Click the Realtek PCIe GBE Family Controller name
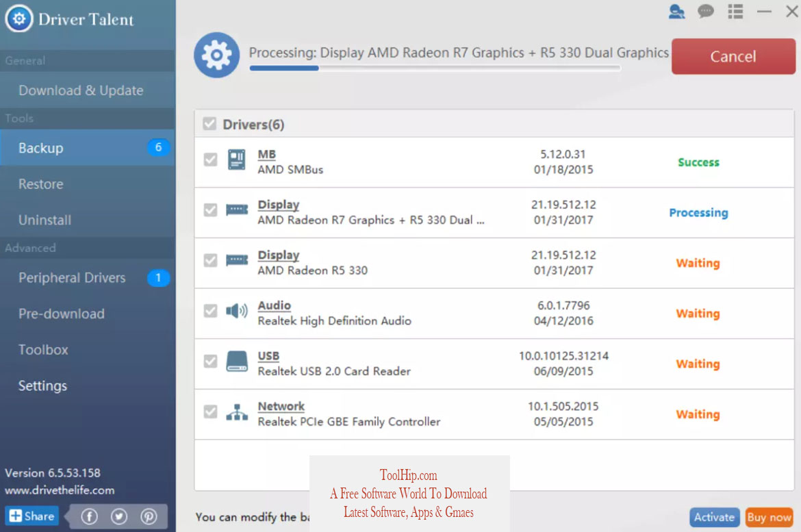This screenshot has height=532, width=801. point(349,422)
